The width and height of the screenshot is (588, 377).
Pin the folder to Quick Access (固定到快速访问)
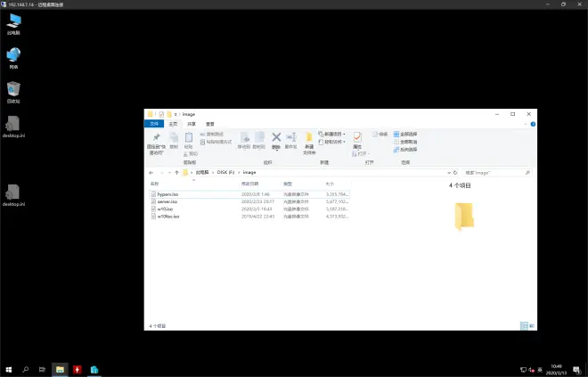157,143
